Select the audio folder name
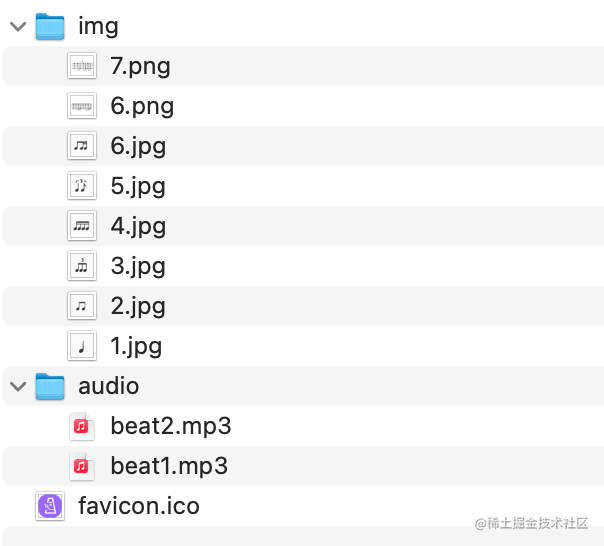Viewport: 604px width, 546px height. (x=109, y=386)
